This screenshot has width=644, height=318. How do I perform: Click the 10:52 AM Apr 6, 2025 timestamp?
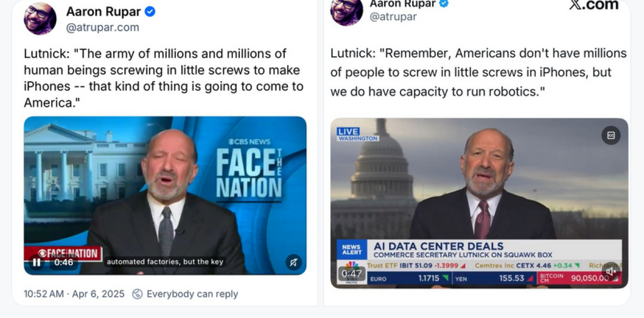point(74,294)
